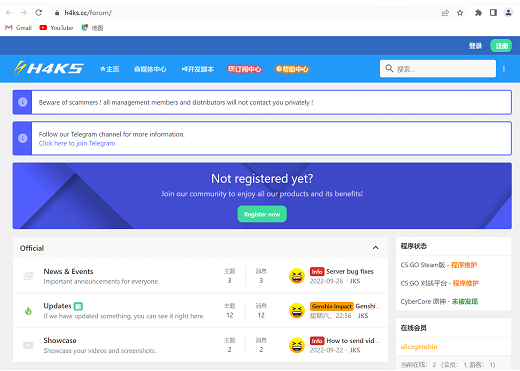Screen dimensions: 520x371
Task: Click 'CS:GO Steam版' status entry
Action: click(439, 265)
